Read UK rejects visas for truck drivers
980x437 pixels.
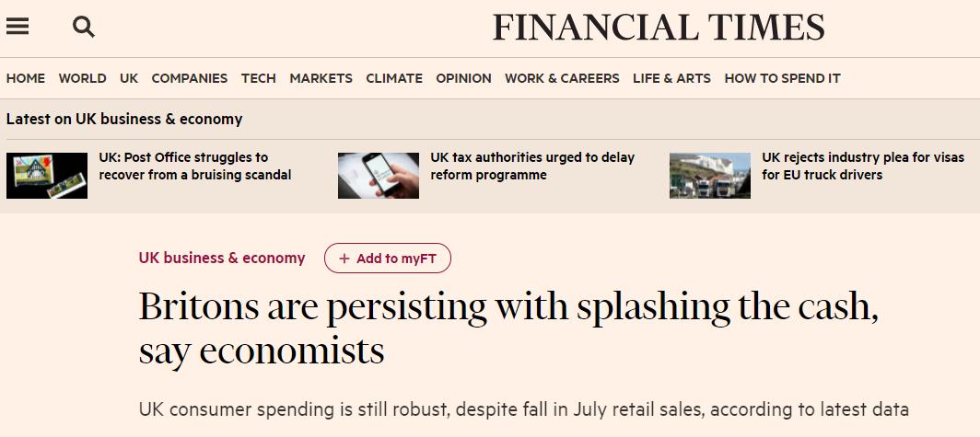click(x=863, y=166)
